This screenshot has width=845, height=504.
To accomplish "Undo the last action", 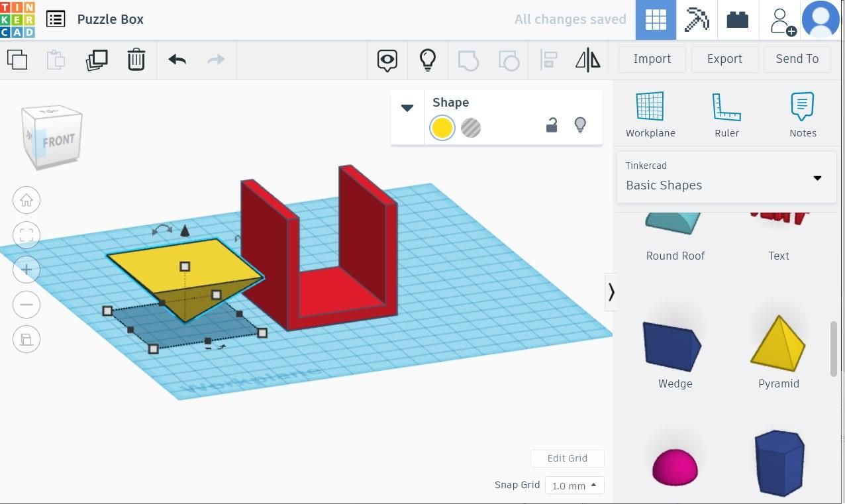I will (176, 60).
